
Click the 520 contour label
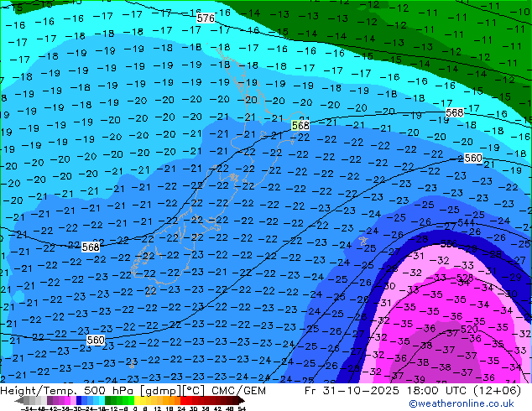coord(470,330)
